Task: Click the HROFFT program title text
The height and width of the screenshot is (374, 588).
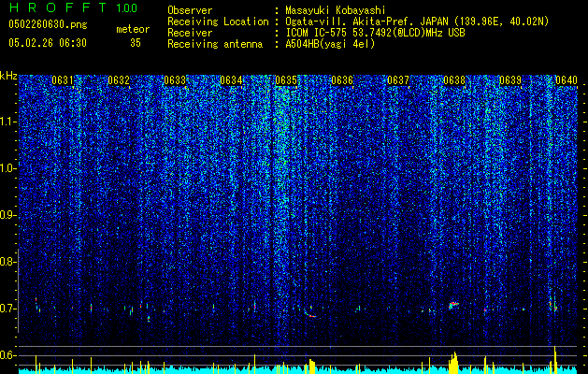Action: tap(58, 7)
